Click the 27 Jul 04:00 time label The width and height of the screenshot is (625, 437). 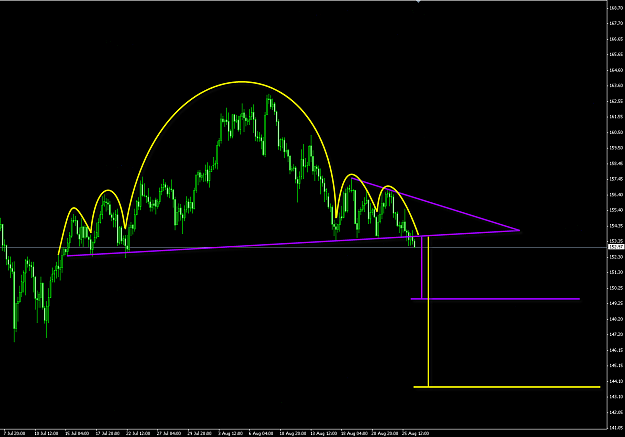(169, 433)
